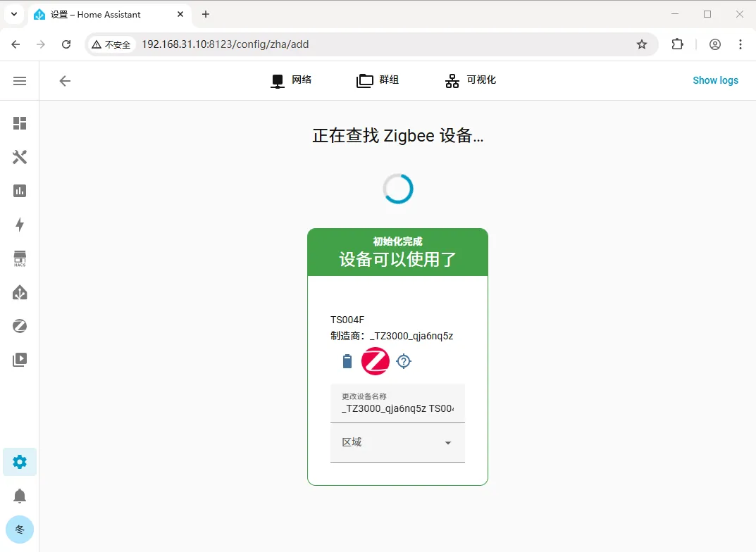Click the battery icon on the device card
The image size is (756, 552).
click(x=347, y=361)
